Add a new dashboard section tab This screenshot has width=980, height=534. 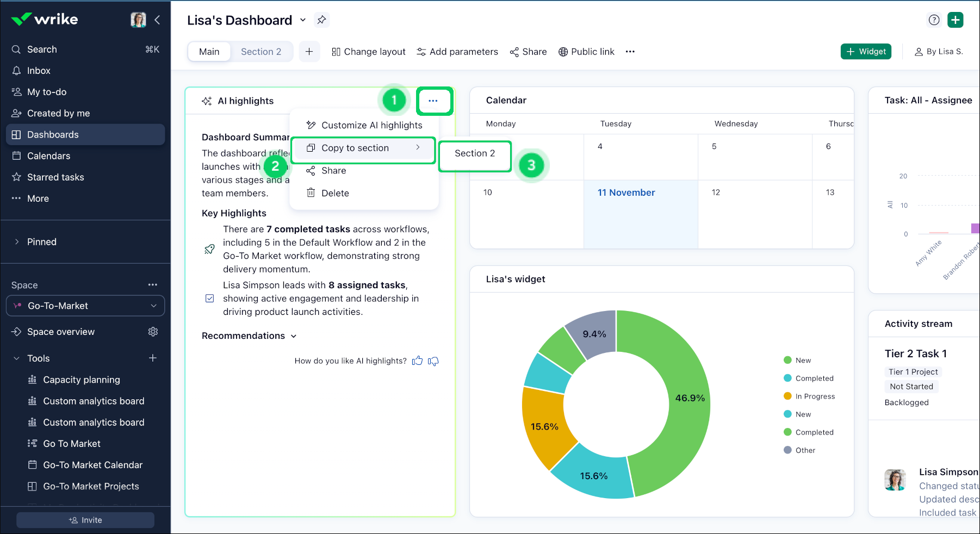[x=309, y=52]
